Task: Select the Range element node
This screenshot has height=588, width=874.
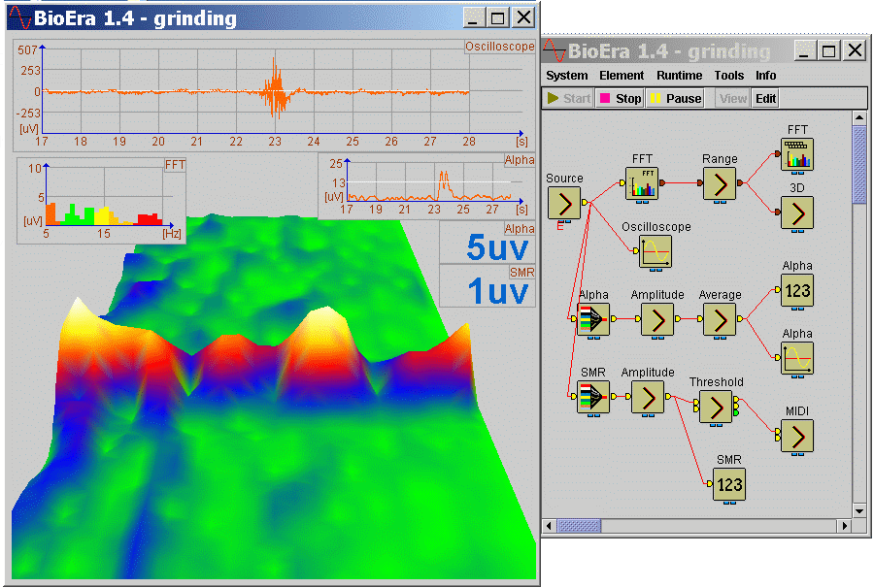Action: click(x=719, y=183)
